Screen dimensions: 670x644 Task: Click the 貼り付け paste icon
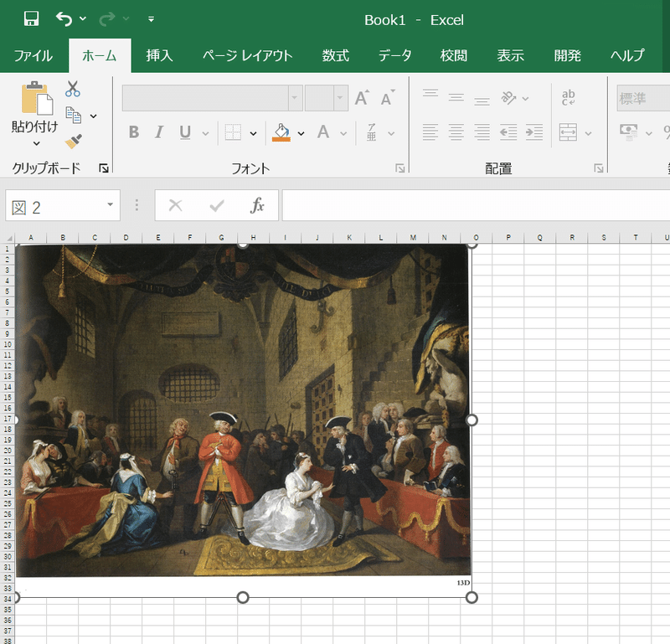[x=37, y=98]
